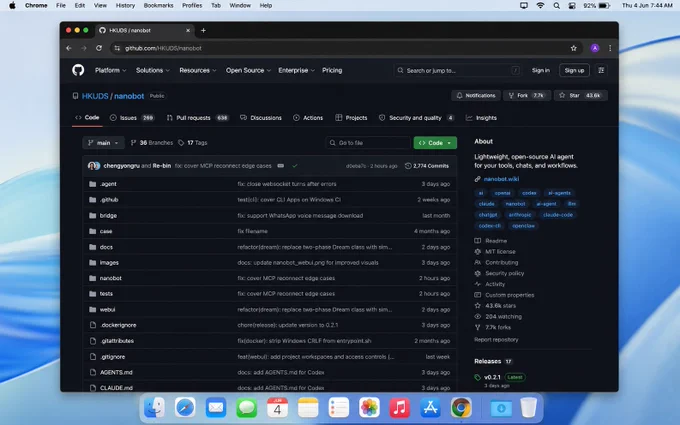The height and width of the screenshot is (425, 680).
Task: Open the .dockerignore file
Action: pos(118,325)
